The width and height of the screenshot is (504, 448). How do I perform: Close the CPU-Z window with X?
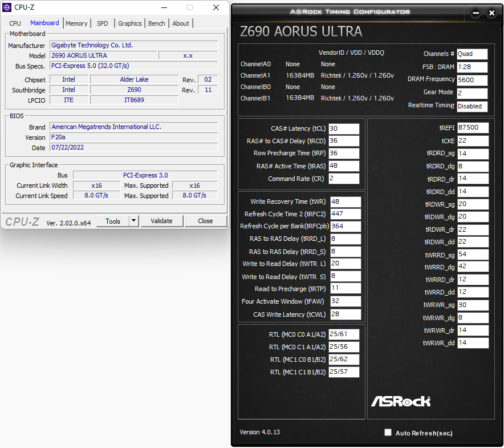[x=216, y=7]
